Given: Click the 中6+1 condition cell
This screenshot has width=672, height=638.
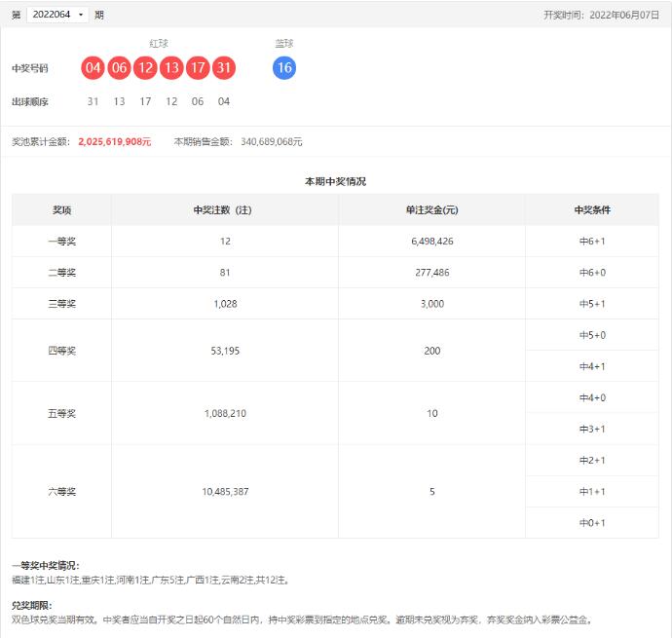Looking at the screenshot, I should (592, 242).
